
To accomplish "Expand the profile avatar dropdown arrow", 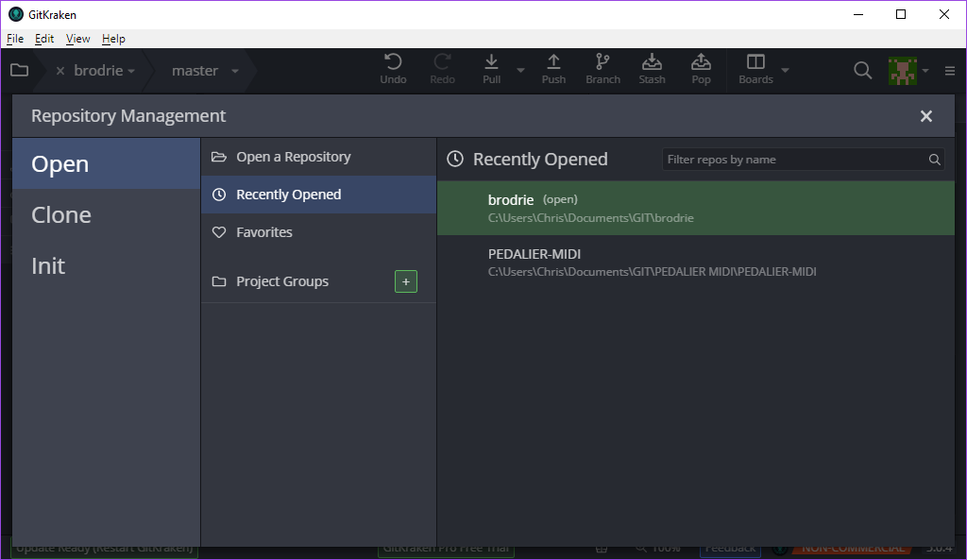I will tap(925, 71).
